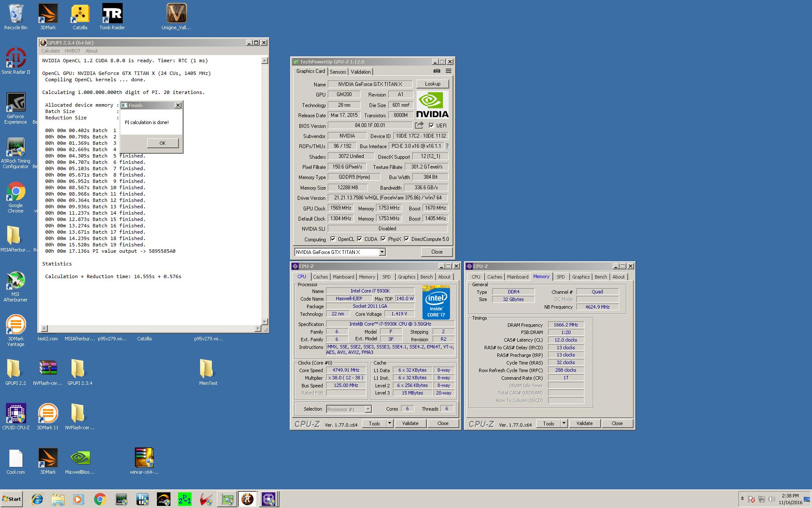Click Validate in the left CPU-Z window
This screenshot has width=812, height=508.
410,423
